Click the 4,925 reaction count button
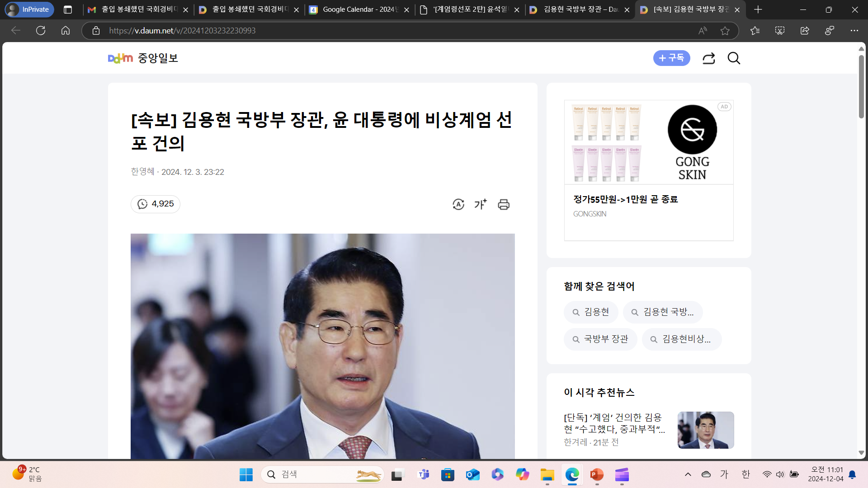The height and width of the screenshot is (488, 868). 156,204
